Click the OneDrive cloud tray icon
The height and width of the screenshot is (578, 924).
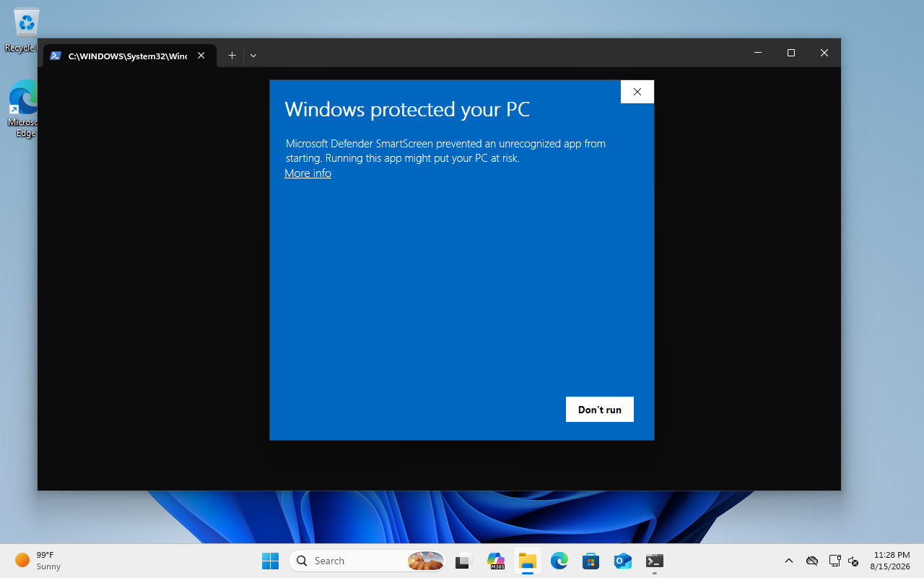click(x=812, y=561)
